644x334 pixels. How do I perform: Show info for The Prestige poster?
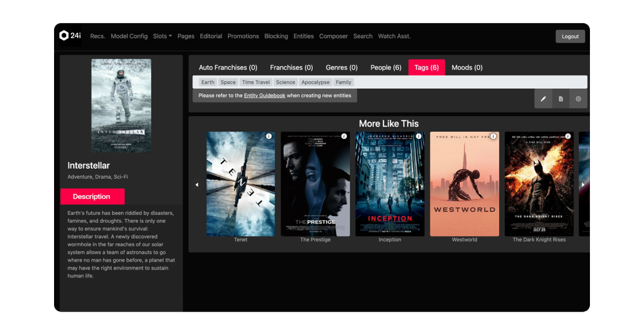pos(344,136)
